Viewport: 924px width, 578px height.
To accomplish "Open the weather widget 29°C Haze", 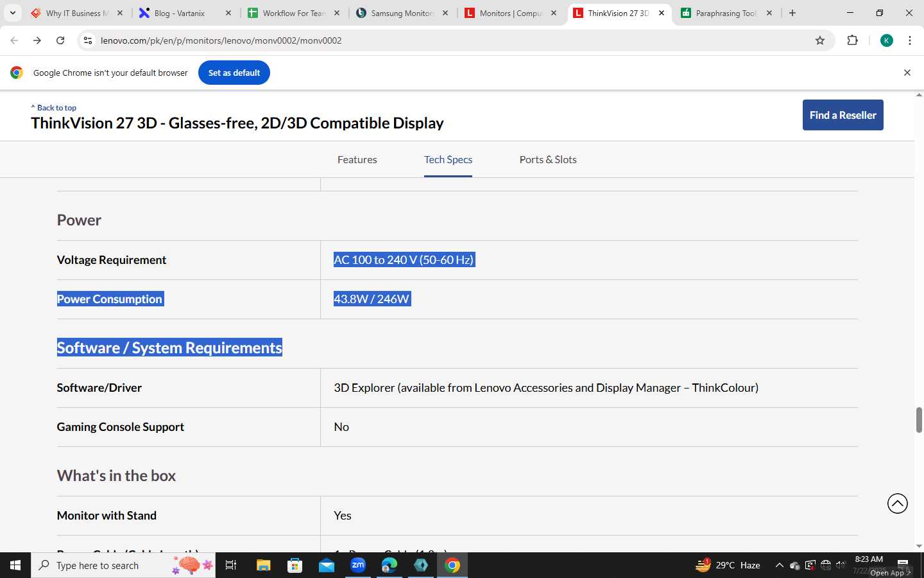I will coord(728,565).
